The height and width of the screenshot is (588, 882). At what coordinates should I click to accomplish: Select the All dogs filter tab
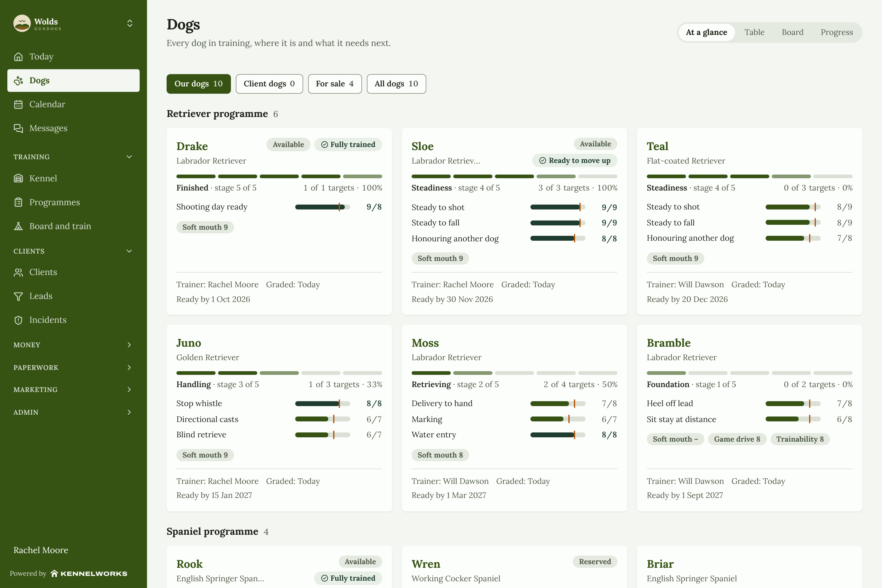(396, 84)
